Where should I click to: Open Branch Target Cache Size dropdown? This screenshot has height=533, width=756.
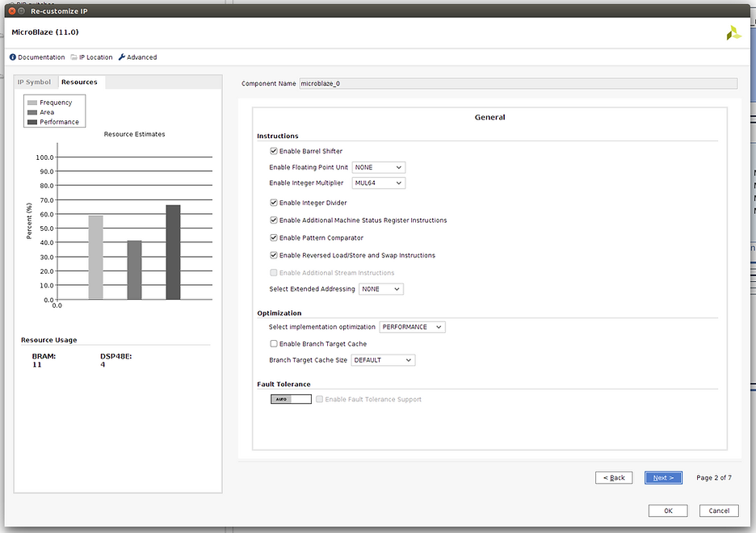(382, 360)
